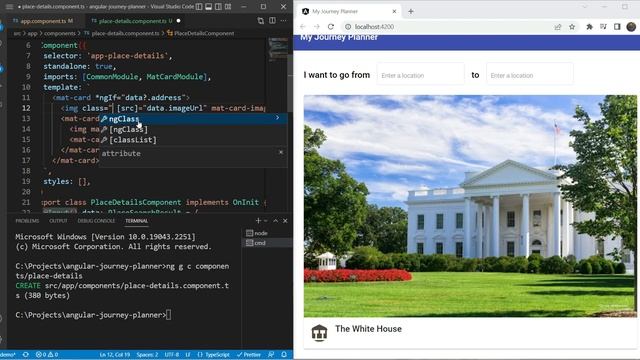Select [classList] autocomplete suggestion
The height and width of the screenshot is (360, 640).
[193, 140]
